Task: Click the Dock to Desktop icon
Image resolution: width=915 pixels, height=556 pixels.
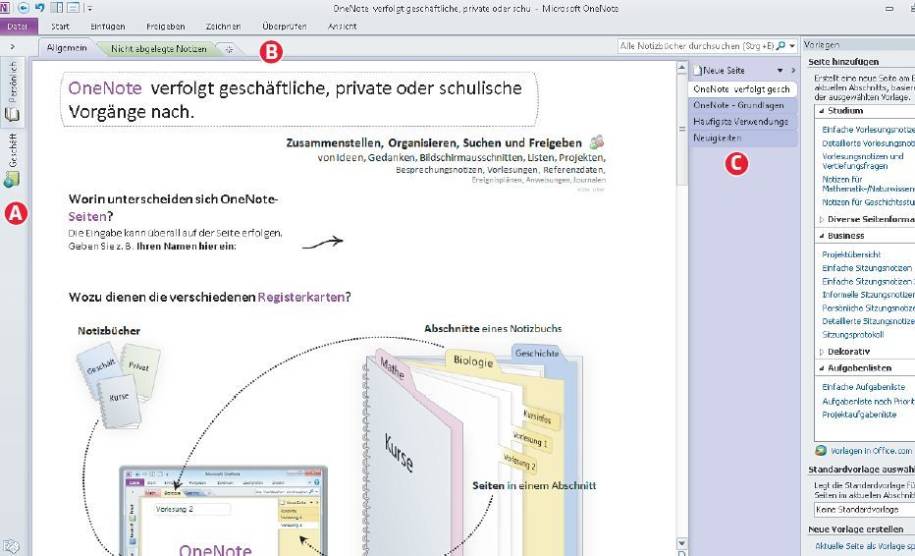Action: 57,8
